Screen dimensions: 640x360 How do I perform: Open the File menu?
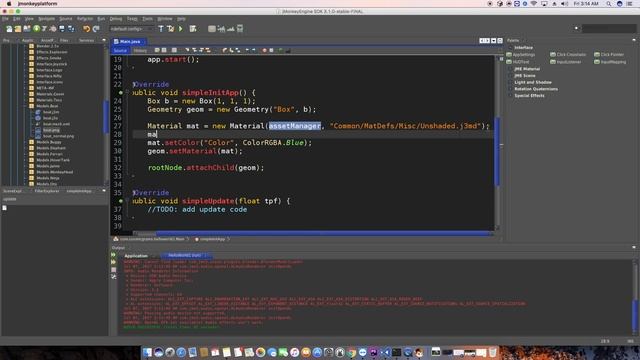click(x=5, y=19)
